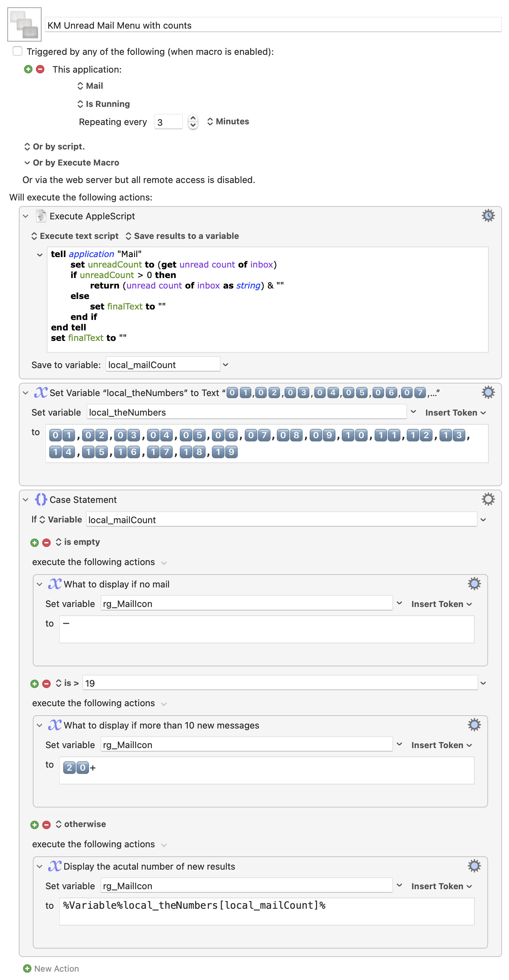This screenshot has width=509, height=980.
Task: Click the 'is >' value field containing 19
Action: coord(280,683)
